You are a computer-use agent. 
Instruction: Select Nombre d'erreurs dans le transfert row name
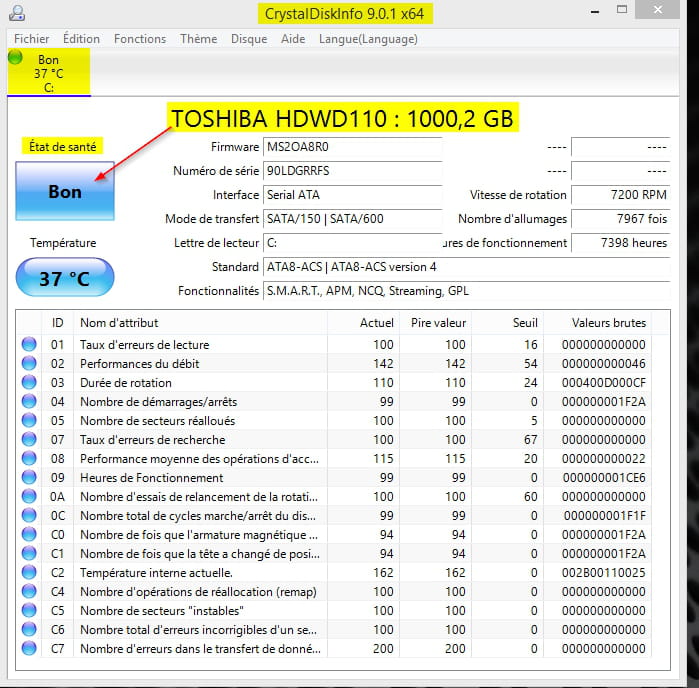click(x=200, y=648)
